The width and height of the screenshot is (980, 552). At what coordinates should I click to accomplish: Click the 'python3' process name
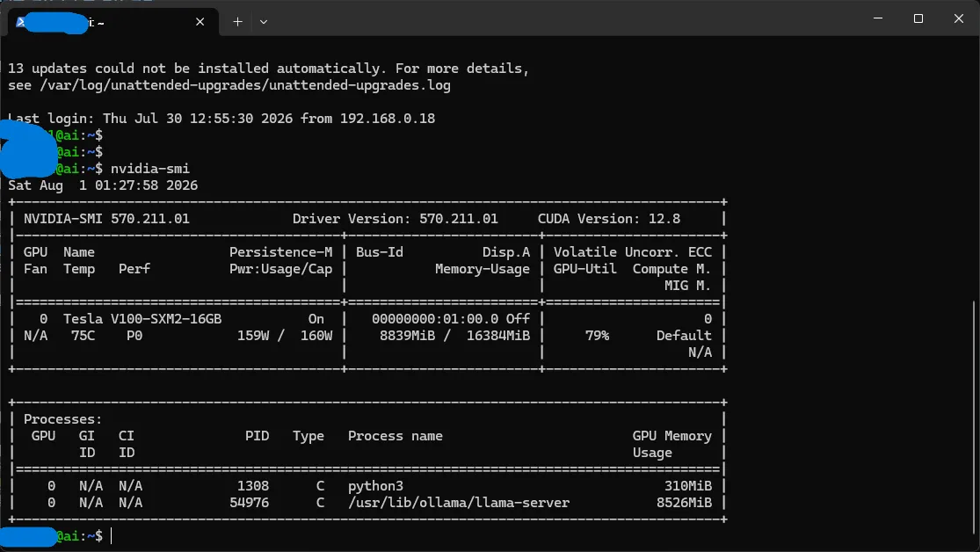(x=375, y=486)
